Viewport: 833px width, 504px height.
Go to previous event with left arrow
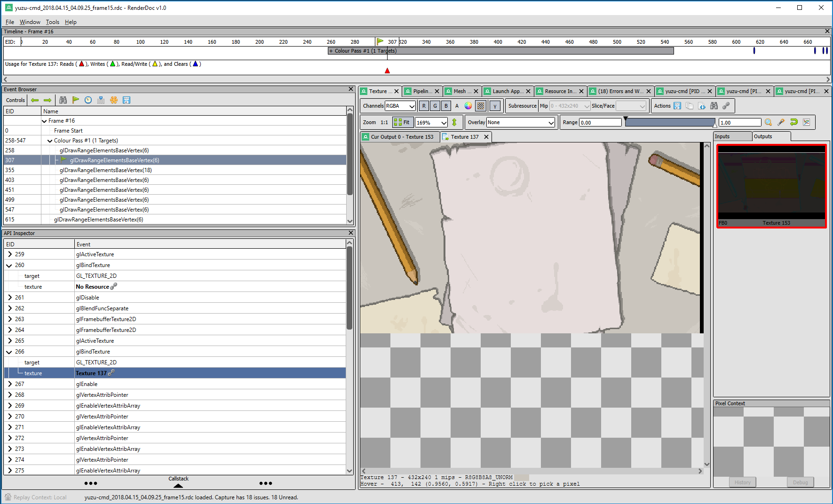pos(35,100)
